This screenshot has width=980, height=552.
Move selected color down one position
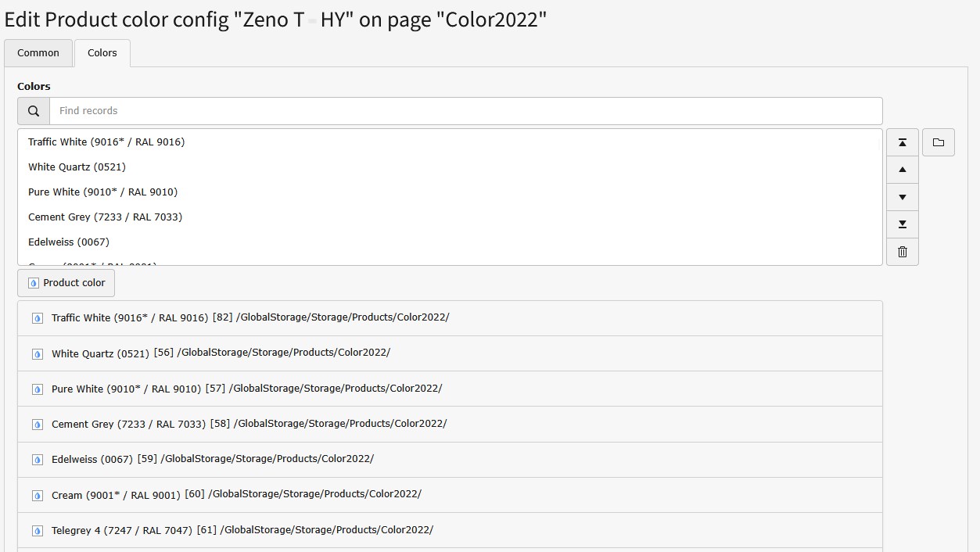pos(902,197)
